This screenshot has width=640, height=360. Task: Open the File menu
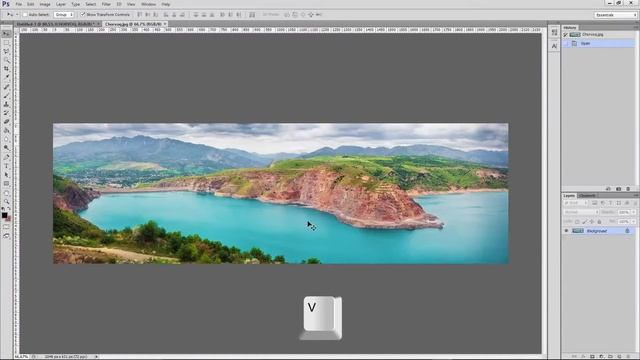point(19,4)
